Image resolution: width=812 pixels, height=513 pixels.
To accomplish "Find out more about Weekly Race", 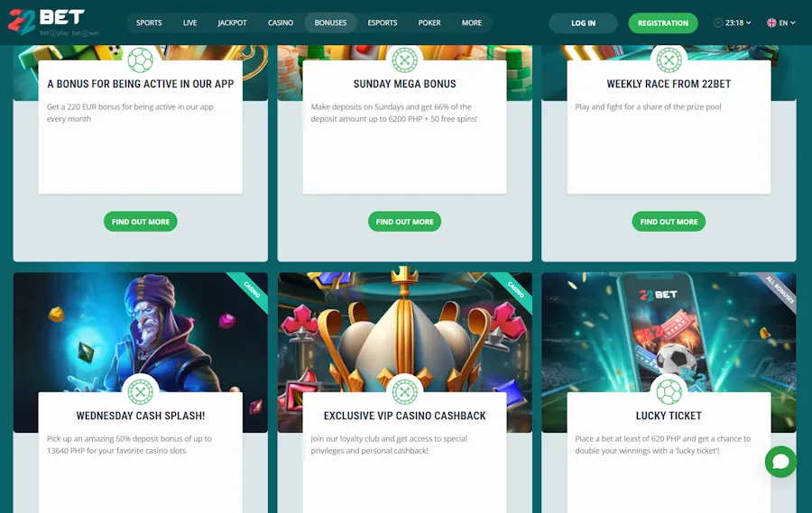I will [x=669, y=222].
